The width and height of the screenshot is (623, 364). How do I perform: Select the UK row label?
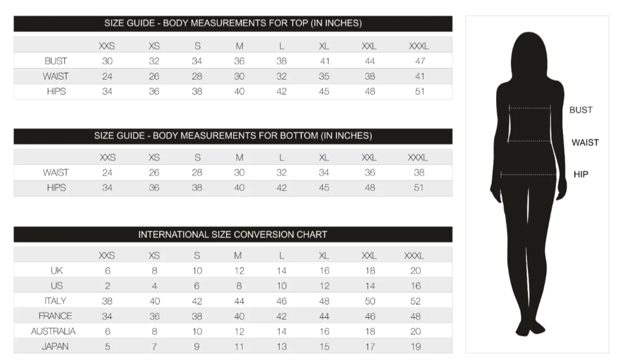[x=56, y=270]
